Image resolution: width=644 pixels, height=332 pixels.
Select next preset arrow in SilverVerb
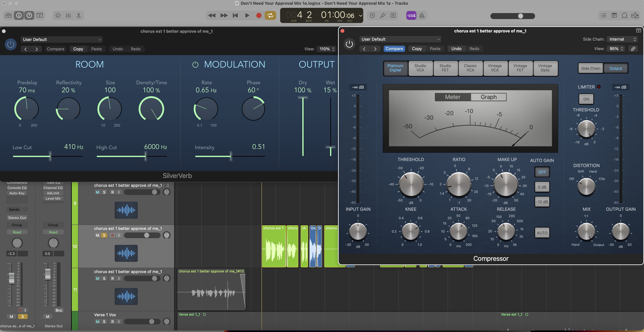pyautogui.click(x=37, y=49)
